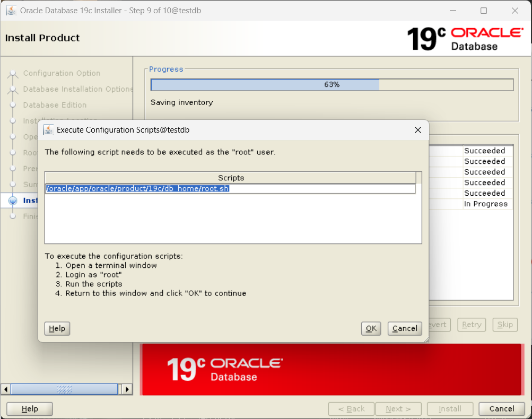Click the 19c Oracle Database banner image
This screenshot has height=419, width=532.
pyautogui.click(x=332, y=370)
